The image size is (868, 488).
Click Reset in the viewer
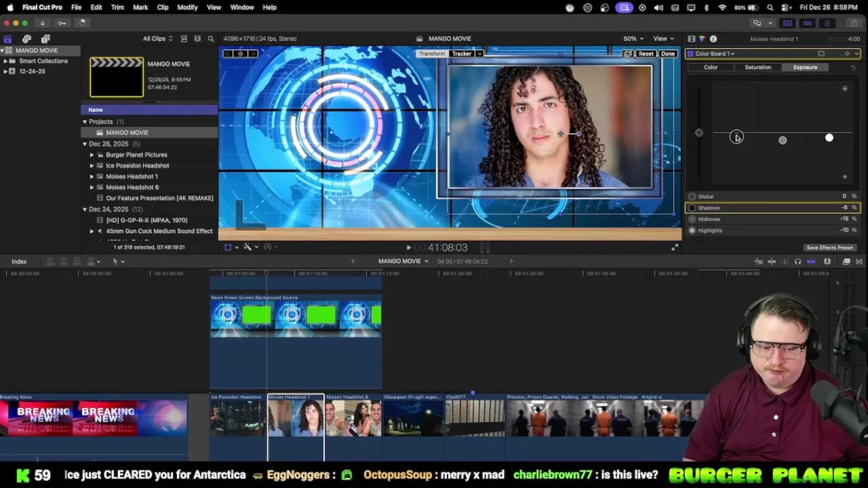646,54
